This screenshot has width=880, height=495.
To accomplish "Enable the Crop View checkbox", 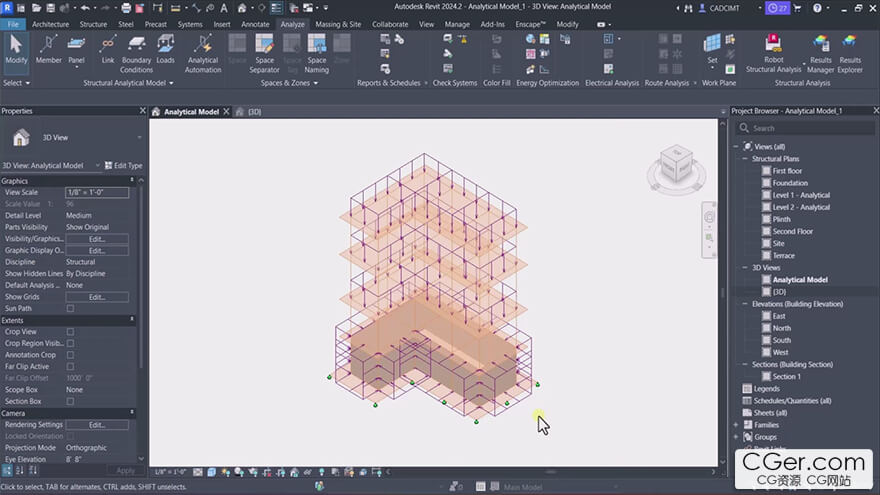I will [70, 332].
